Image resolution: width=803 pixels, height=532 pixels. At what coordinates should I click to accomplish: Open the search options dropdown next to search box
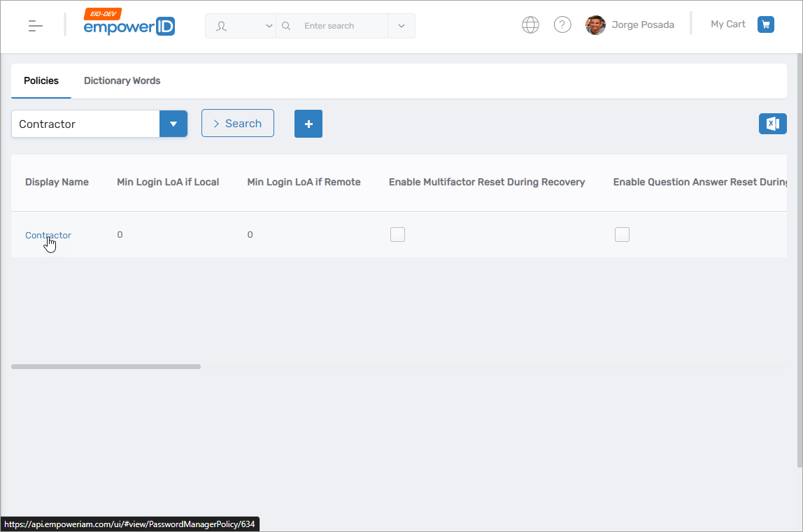(401, 25)
